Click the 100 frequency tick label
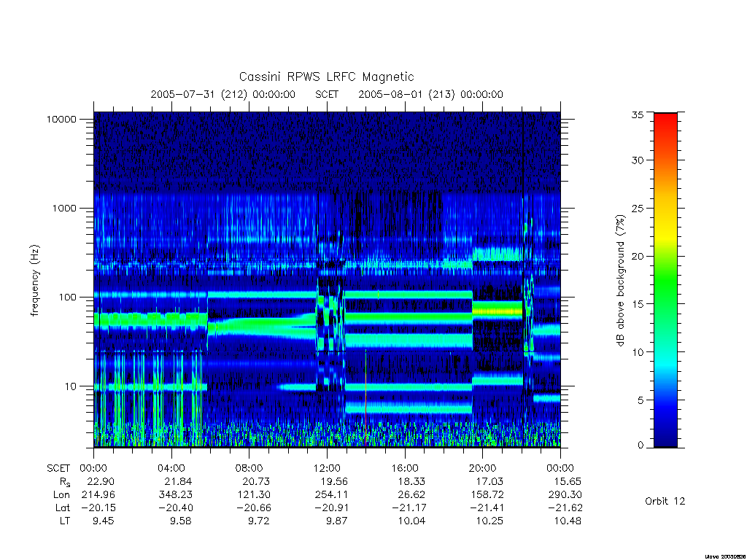747x560 pixels. pos(67,297)
